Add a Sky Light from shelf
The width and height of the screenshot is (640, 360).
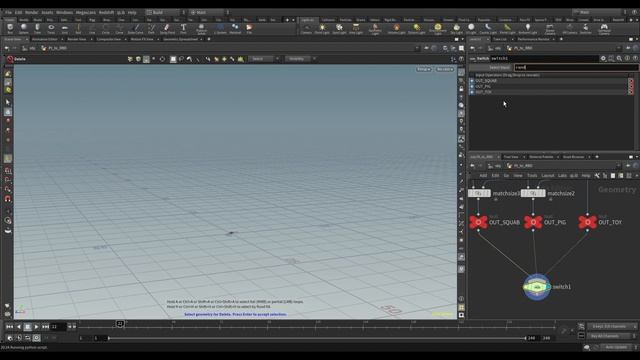point(456,29)
